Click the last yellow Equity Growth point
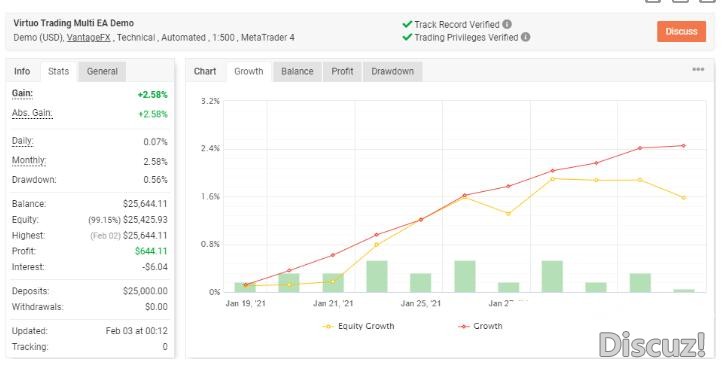 (x=684, y=198)
